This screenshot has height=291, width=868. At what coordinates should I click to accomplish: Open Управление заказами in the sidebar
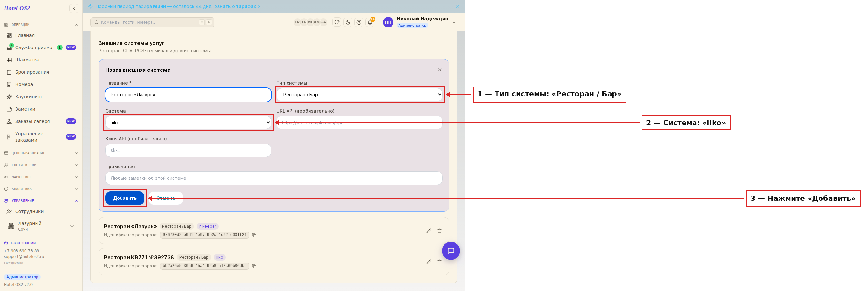coord(41,137)
